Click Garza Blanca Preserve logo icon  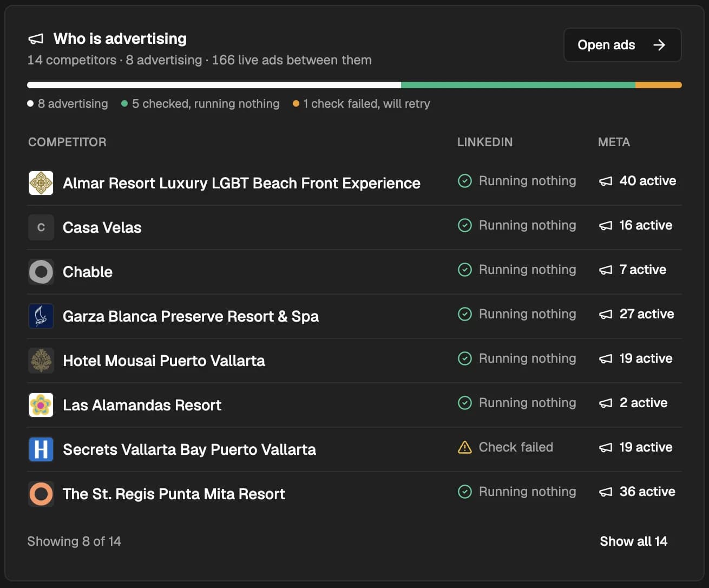click(41, 316)
